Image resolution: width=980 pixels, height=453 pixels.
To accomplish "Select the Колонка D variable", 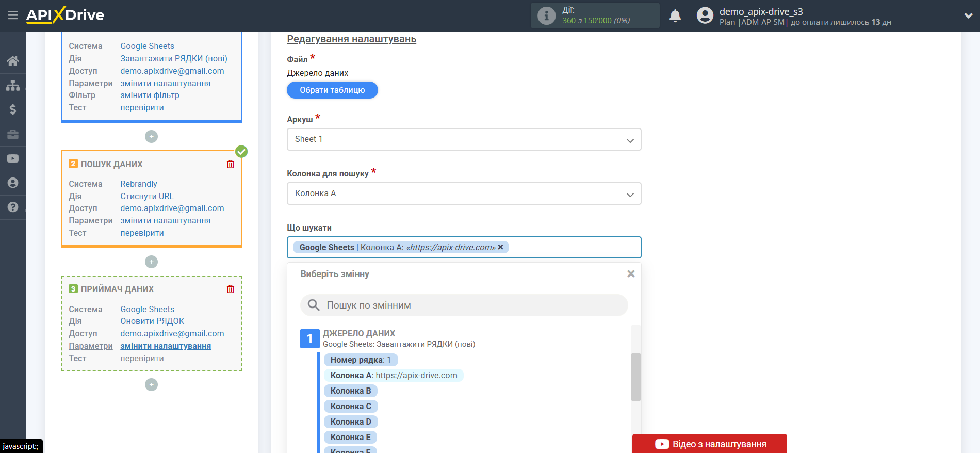I will coord(351,422).
